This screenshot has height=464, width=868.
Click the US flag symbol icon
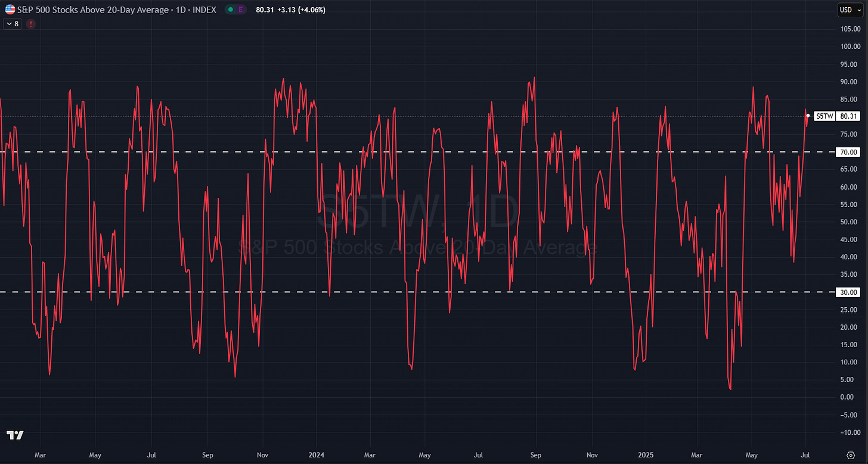[10, 10]
